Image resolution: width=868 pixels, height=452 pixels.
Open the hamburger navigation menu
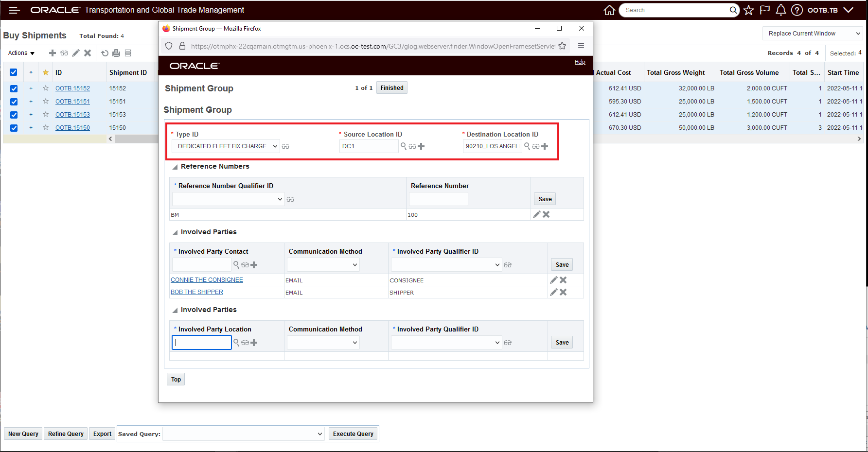point(15,10)
